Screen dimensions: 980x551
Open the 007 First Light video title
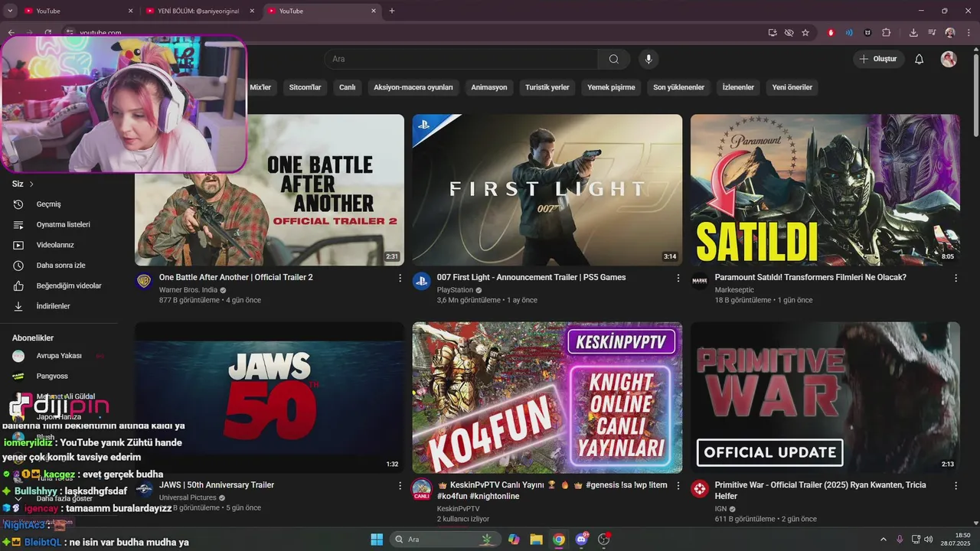(x=531, y=277)
